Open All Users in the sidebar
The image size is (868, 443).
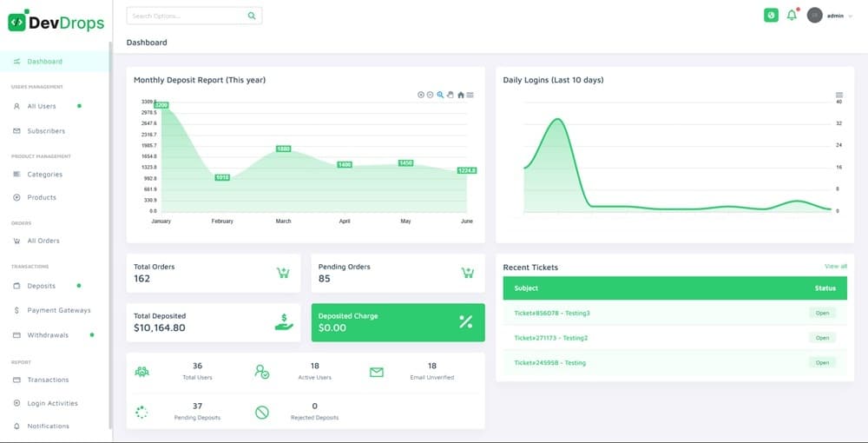coord(41,106)
